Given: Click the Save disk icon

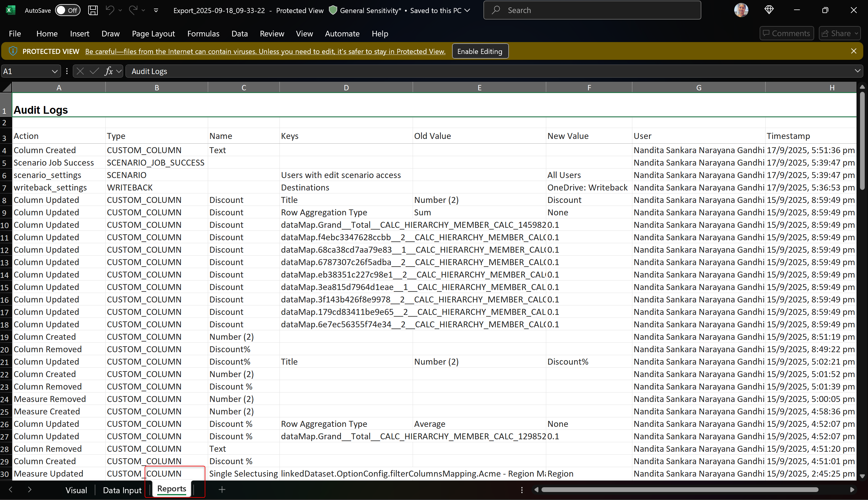Looking at the screenshot, I should (93, 10).
